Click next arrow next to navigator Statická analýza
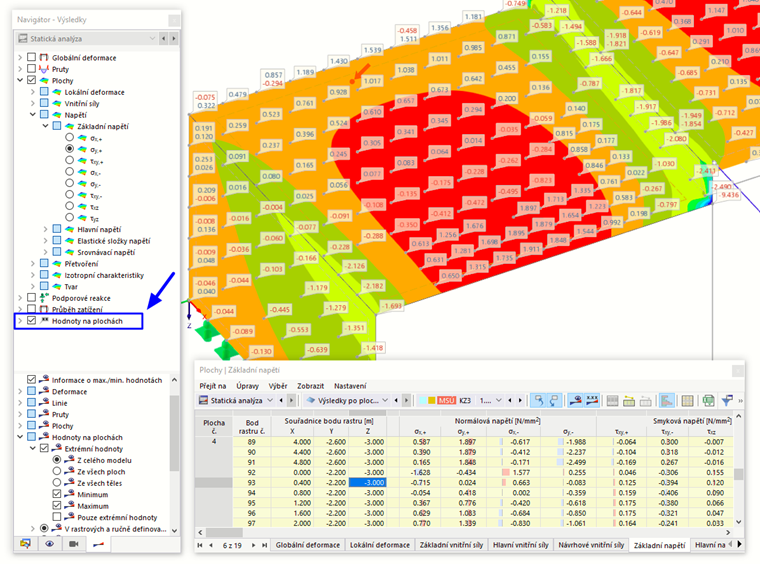This screenshot has width=760, height=564. click(x=174, y=38)
